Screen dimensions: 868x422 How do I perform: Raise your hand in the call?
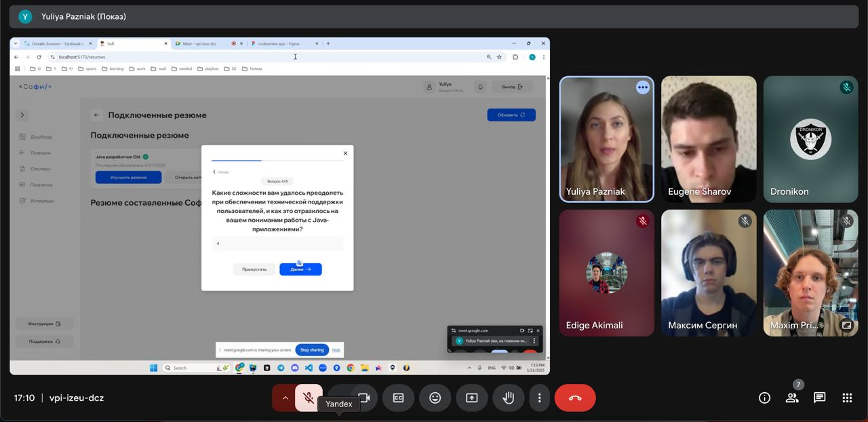tap(508, 398)
